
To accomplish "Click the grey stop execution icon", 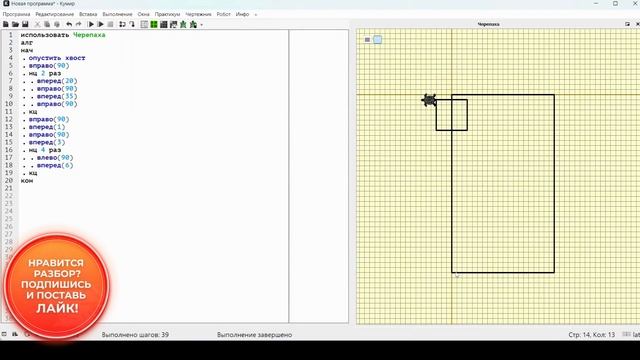I will (x=110, y=24).
